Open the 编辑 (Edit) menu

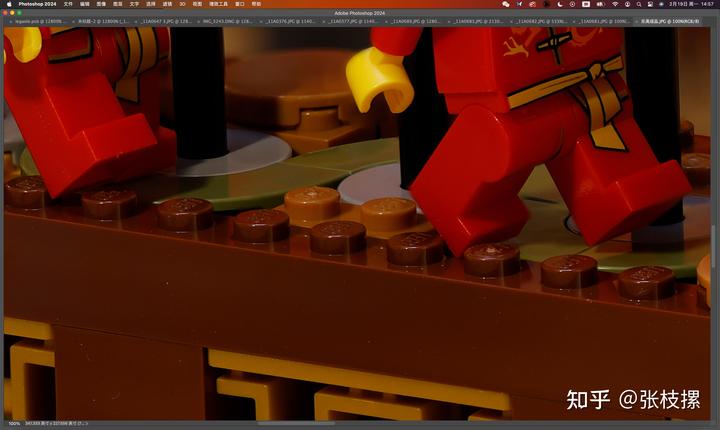[x=84, y=4]
